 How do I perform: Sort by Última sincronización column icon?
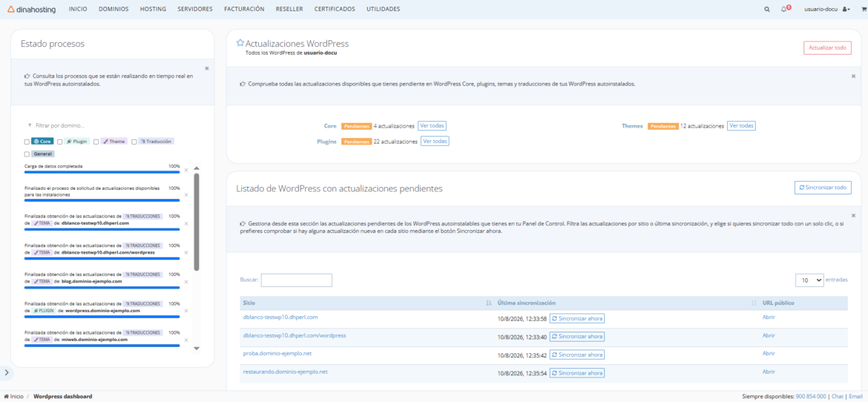pos(754,303)
